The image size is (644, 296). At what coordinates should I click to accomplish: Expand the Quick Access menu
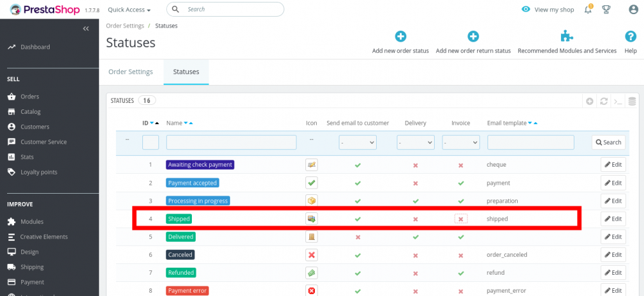pos(129,10)
